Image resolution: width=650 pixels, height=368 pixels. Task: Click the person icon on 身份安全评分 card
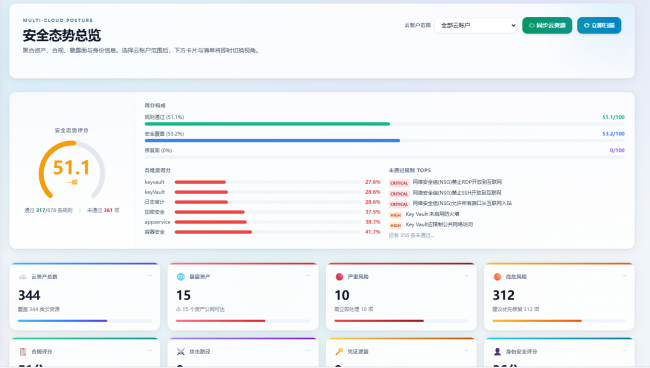pos(497,351)
